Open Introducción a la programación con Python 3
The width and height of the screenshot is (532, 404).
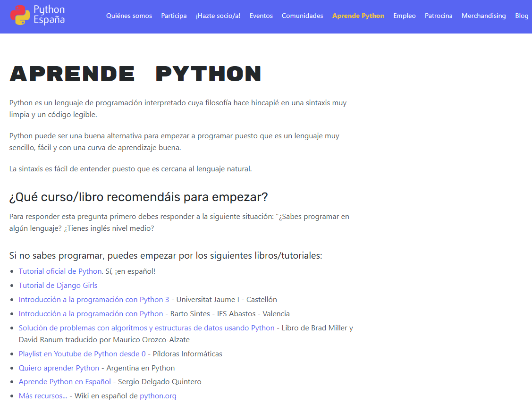tap(93, 300)
